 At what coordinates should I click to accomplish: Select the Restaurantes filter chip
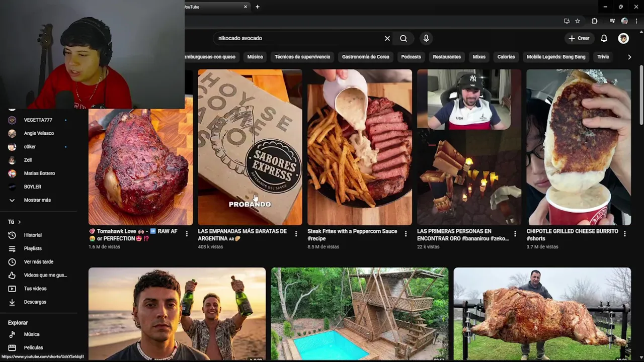[447, 57]
